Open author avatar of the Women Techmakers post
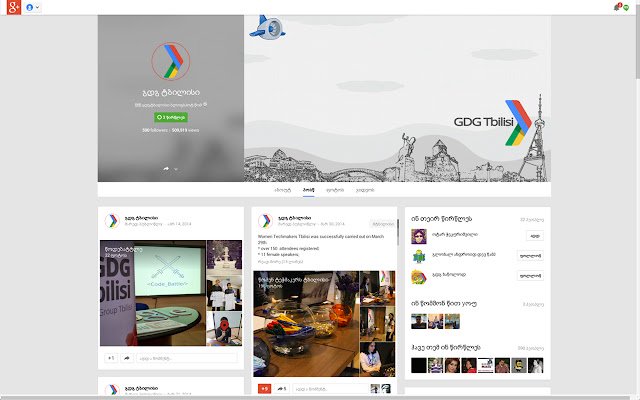 tap(265, 221)
